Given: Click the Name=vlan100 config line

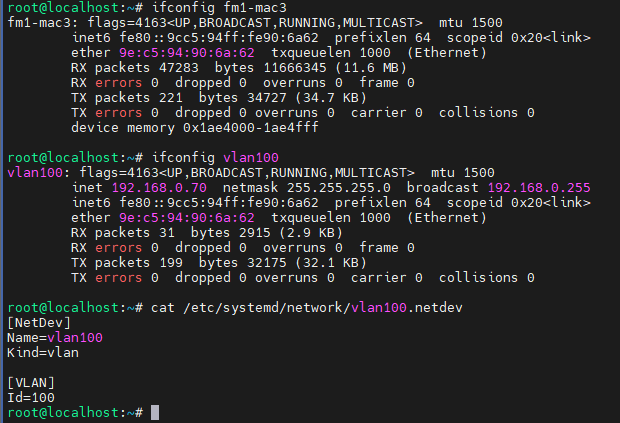Looking at the screenshot, I should [54, 337].
